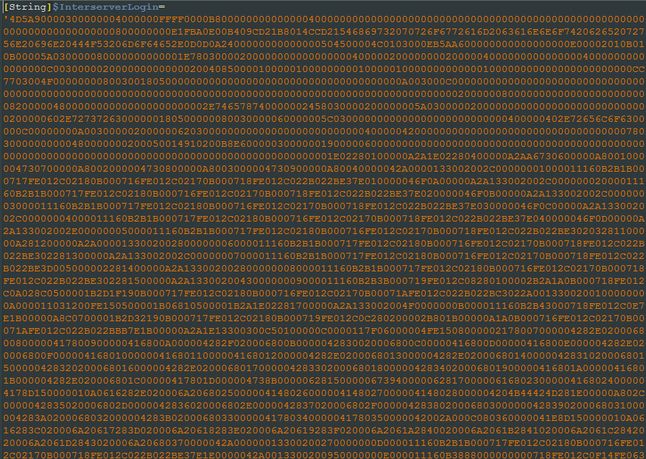The height and width of the screenshot is (459, 646).
Task: Select the line starting 60B2B1B000717FE
Action: tap(325, 193)
